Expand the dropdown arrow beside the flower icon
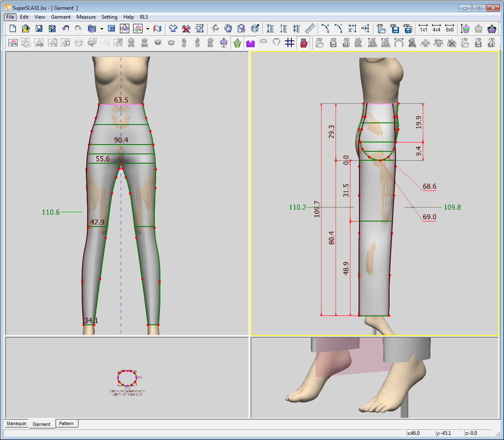The height and width of the screenshot is (440, 504). (x=148, y=29)
